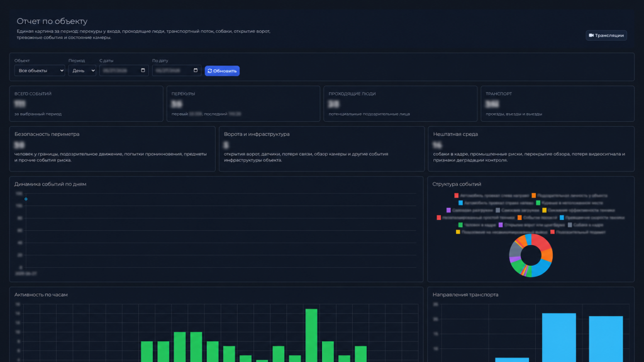Click the Активность по часам chart title

(x=41, y=295)
